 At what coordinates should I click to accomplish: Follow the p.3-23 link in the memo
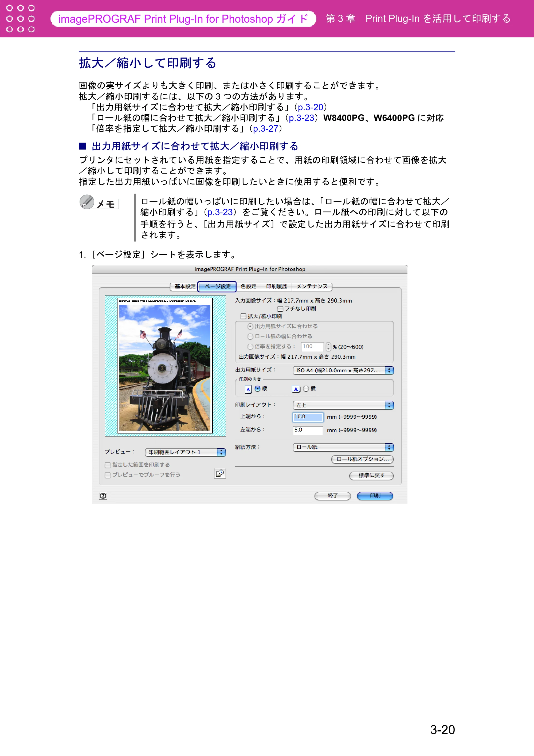tap(220, 212)
